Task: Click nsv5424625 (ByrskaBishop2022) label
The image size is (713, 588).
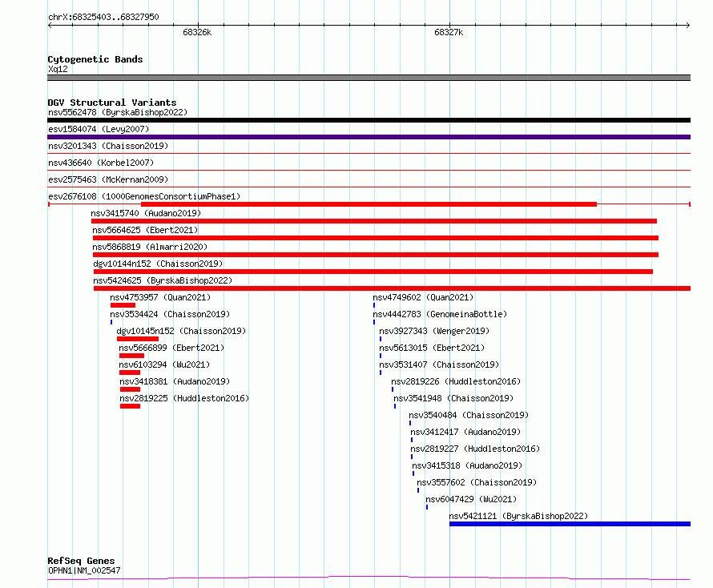Action: point(163,280)
